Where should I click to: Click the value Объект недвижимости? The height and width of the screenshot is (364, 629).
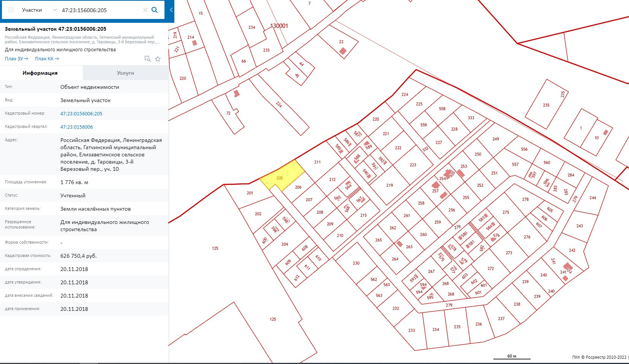(x=90, y=87)
